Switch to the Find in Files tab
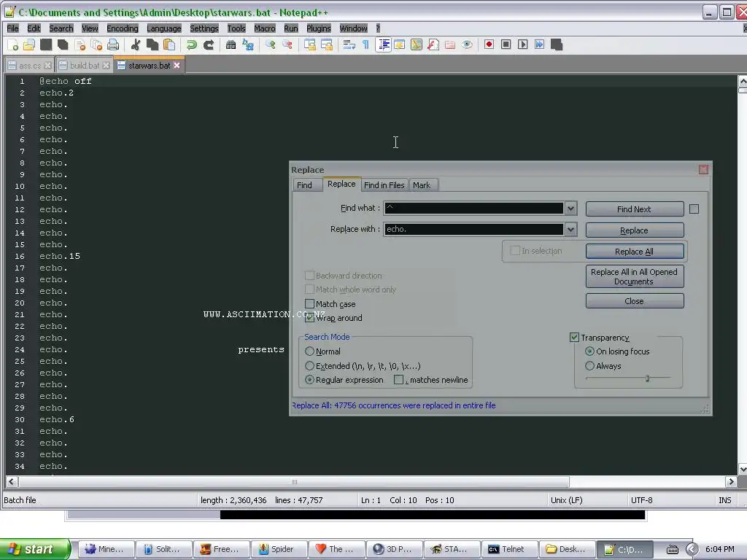This screenshot has height=560, width=747. pos(384,185)
